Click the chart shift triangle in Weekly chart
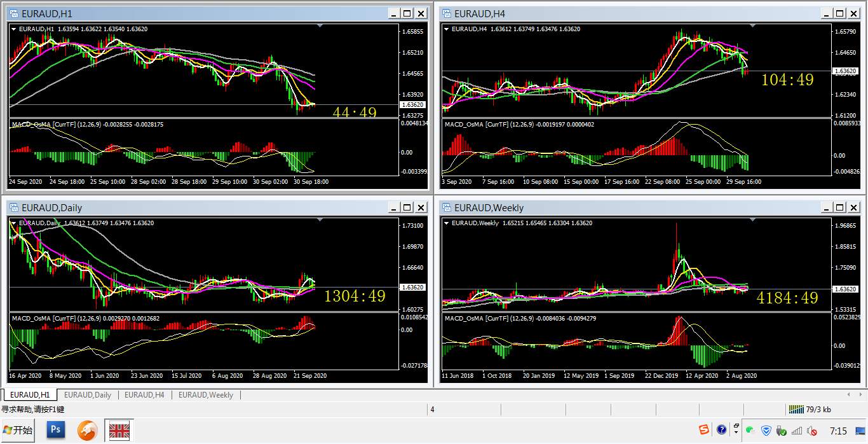868x444 pixels. [x=752, y=219]
